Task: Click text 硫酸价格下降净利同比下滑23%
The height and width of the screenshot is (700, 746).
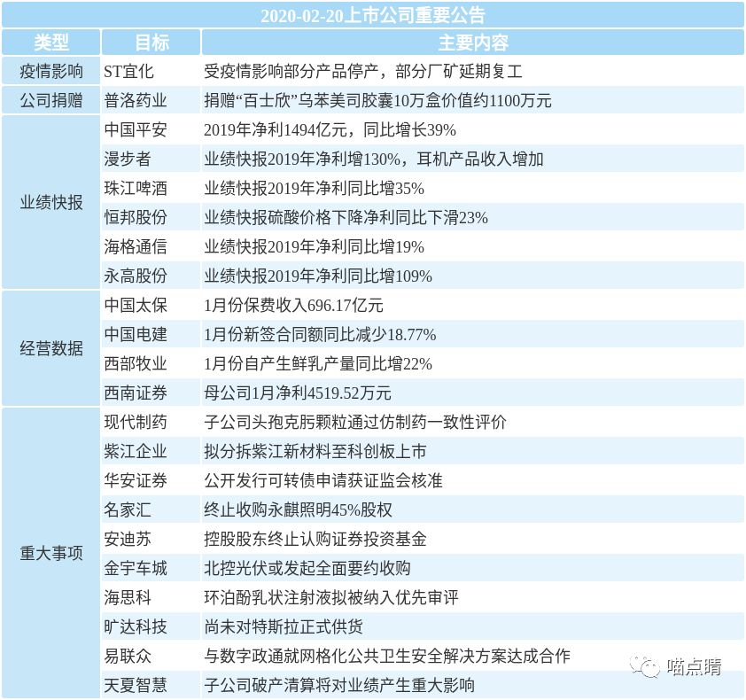Action: [377, 217]
